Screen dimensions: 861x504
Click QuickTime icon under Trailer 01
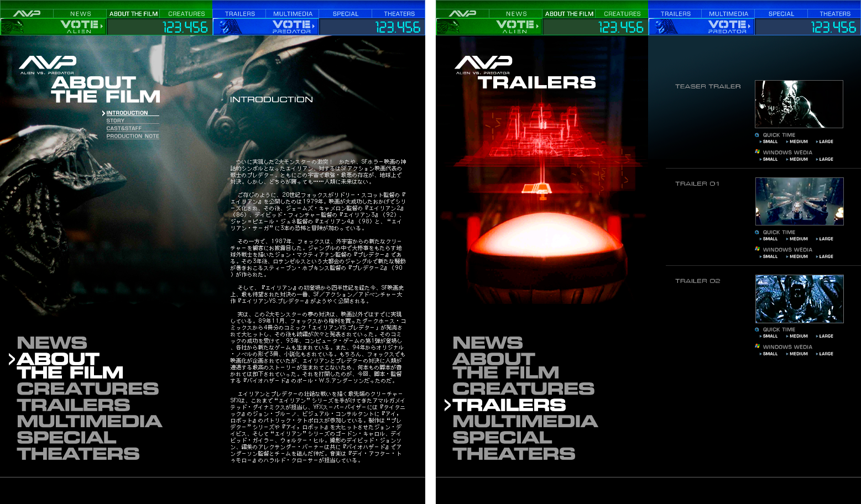coord(757,232)
